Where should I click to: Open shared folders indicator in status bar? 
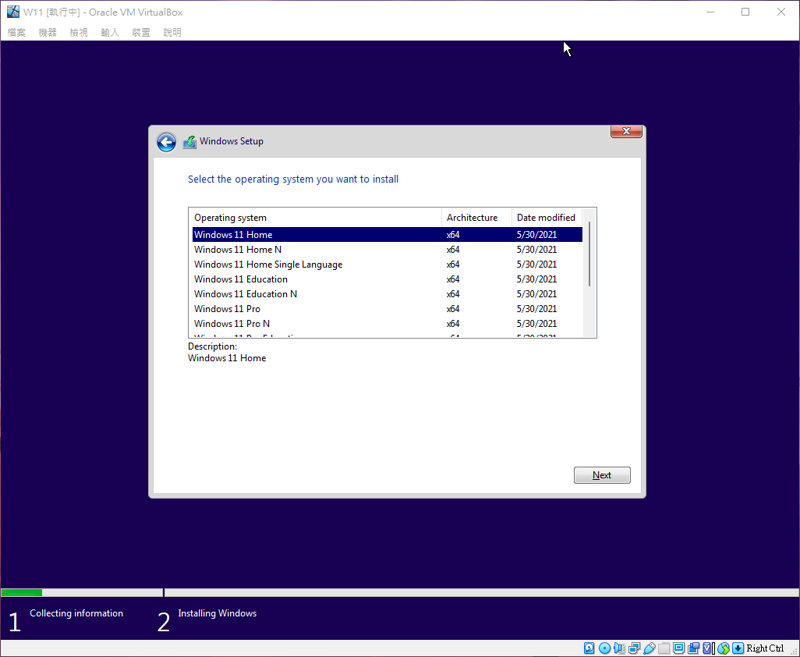click(664, 648)
